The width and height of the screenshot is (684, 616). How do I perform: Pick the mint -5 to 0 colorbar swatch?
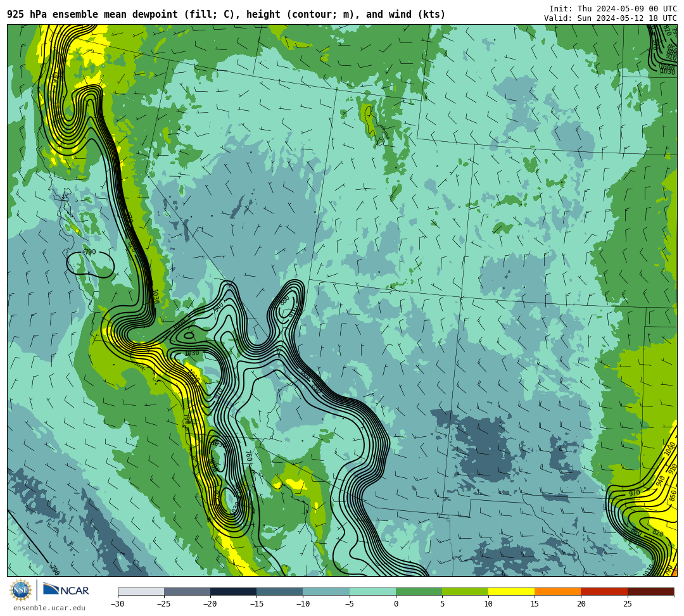372,591
